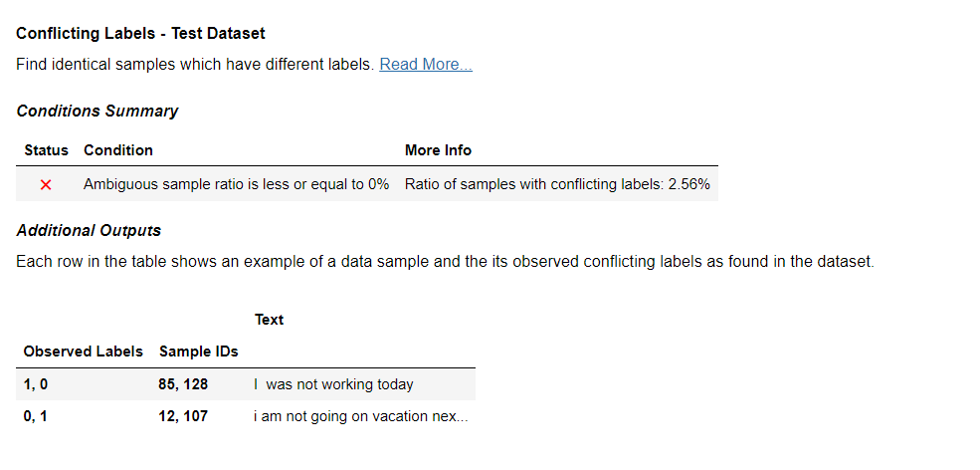Click truncated text 'i am not going on vacation'
The height and width of the screenshot is (470, 980).
point(360,416)
